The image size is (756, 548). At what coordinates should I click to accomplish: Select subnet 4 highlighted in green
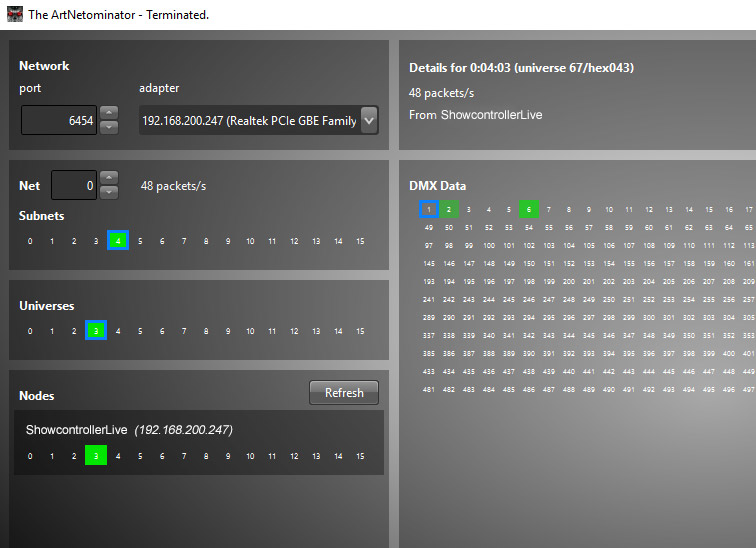[118, 241]
